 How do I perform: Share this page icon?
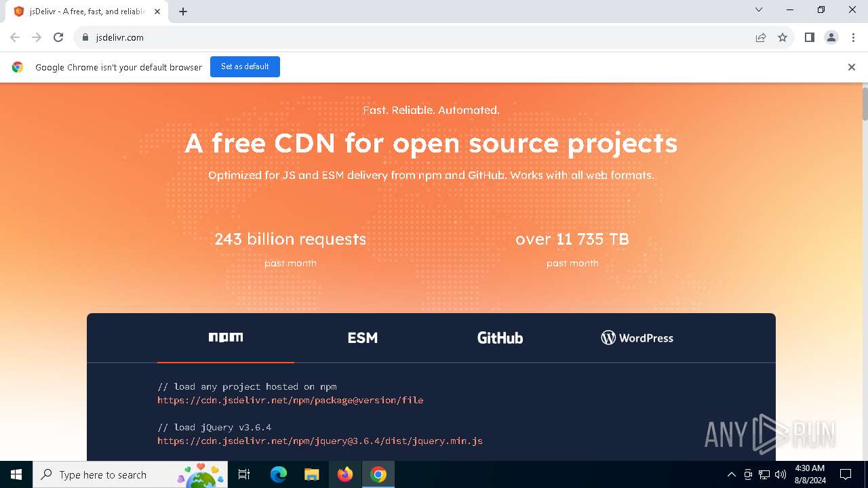tap(761, 37)
